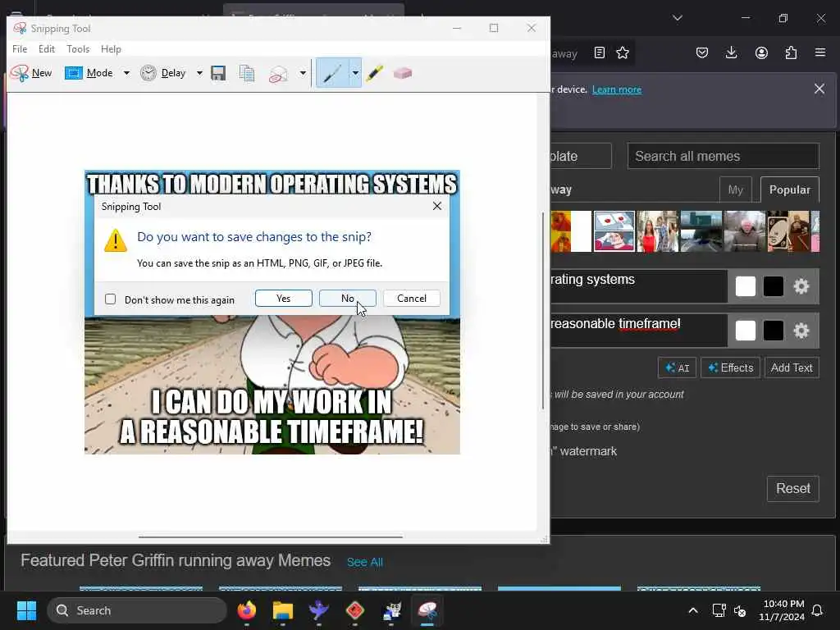Click the muted volume tray icon
The height and width of the screenshot is (630, 840).
[x=741, y=610]
